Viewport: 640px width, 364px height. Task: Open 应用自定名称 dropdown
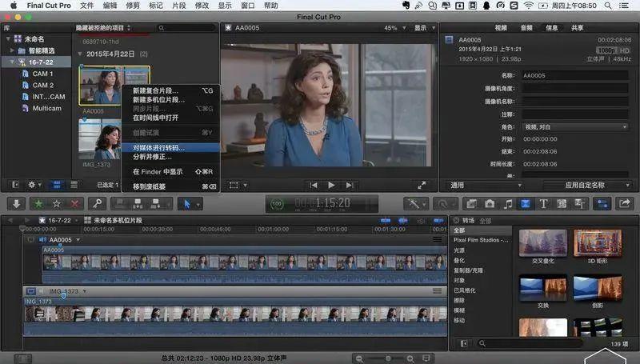pyautogui.click(x=588, y=186)
